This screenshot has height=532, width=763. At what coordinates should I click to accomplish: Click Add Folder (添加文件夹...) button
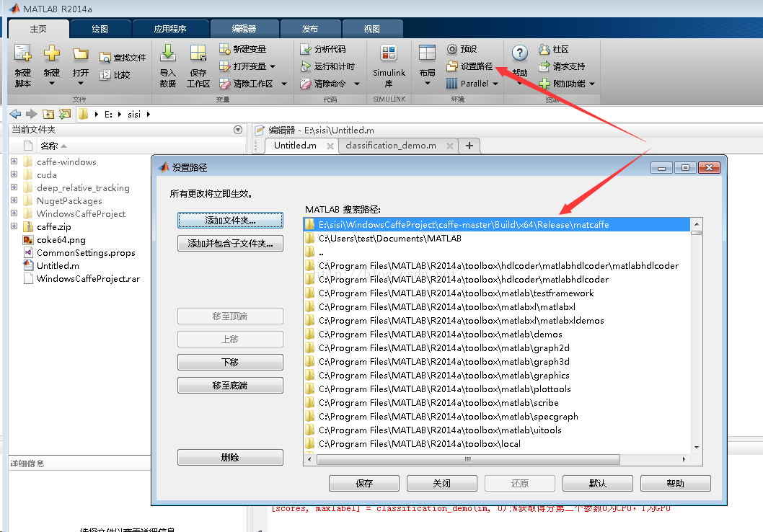pos(230,221)
